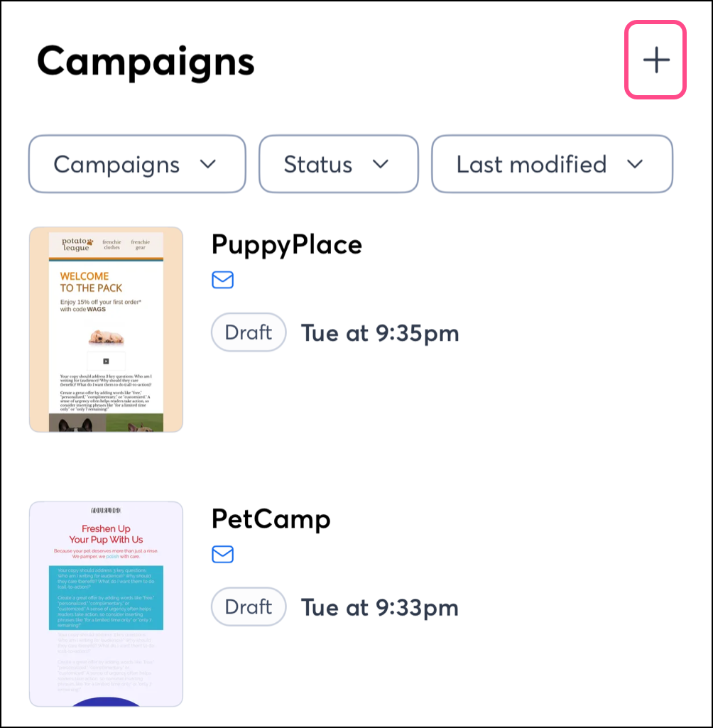The image size is (713, 728).
Task: Click the chevron arrow in the Campaigns filter
Action: (207, 164)
